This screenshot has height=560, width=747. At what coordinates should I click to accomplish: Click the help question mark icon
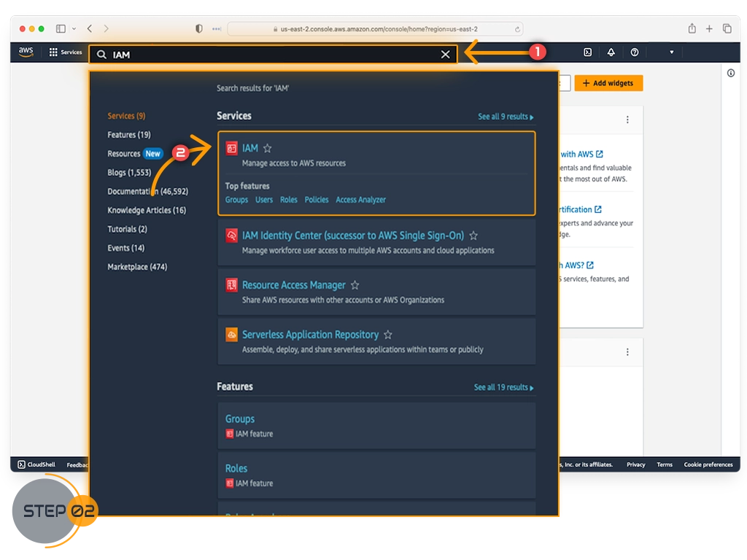tap(635, 52)
